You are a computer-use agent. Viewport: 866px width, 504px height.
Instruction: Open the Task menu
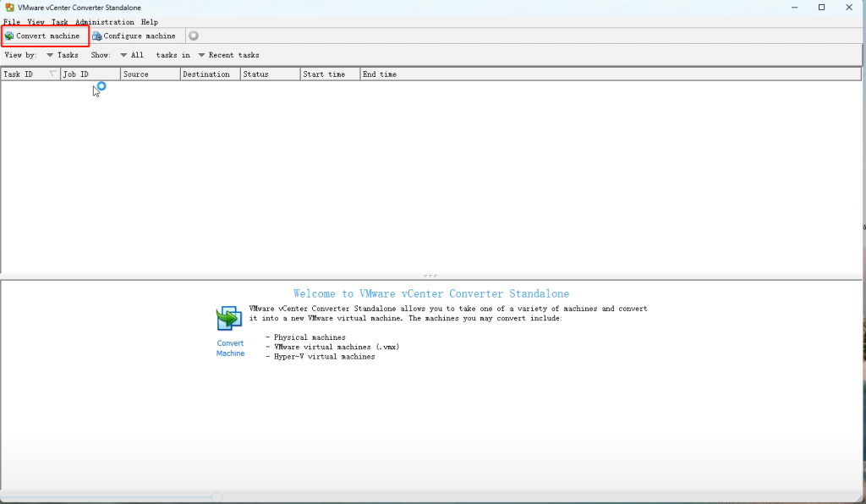(60, 22)
